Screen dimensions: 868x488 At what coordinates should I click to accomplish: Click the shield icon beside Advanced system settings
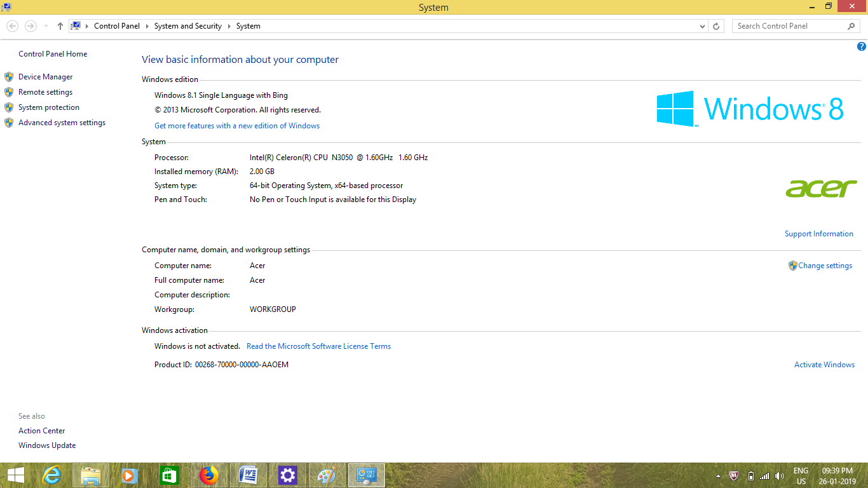[9, 123]
